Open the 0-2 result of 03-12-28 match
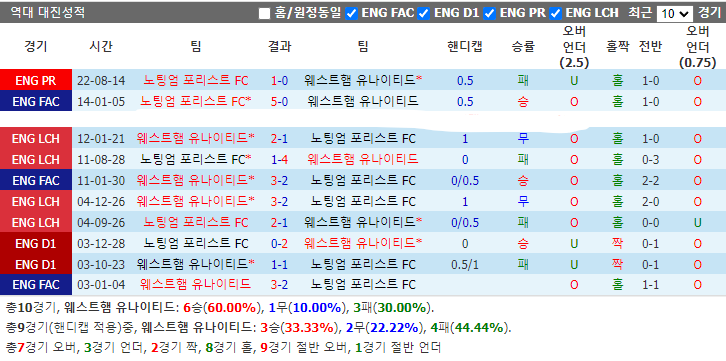 click(x=279, y=243)
